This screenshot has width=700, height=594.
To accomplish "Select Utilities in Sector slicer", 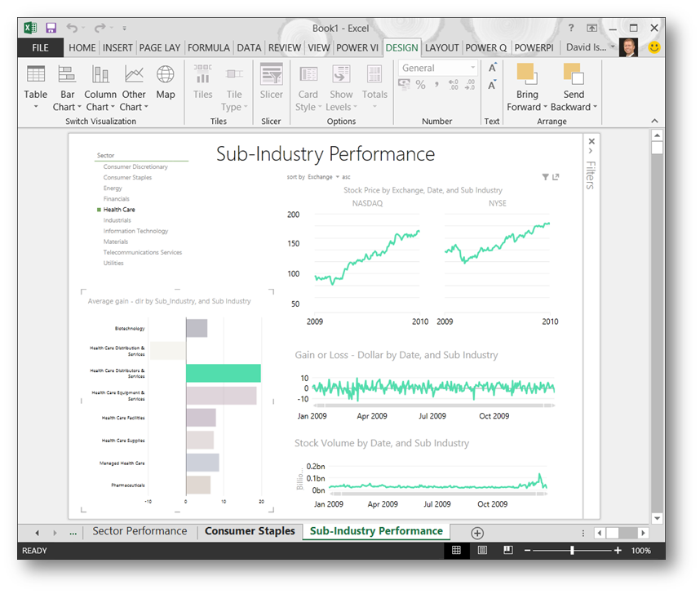I will tap(113, 263).
